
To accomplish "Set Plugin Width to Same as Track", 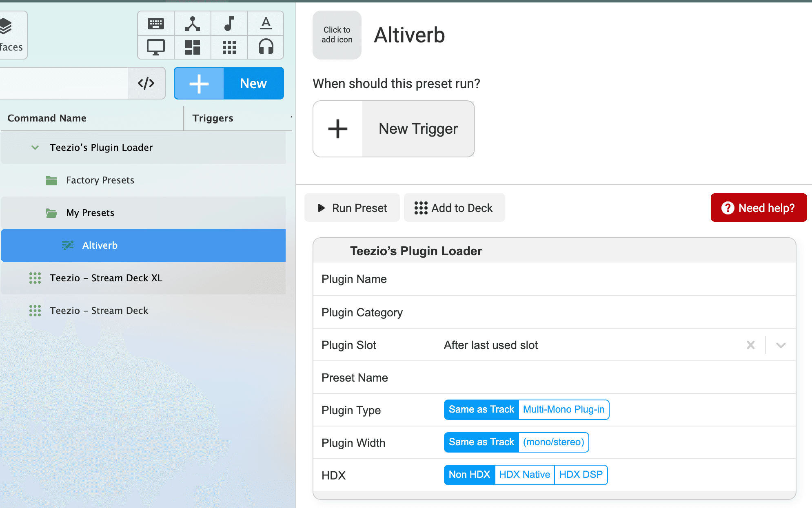I will 481,442.
